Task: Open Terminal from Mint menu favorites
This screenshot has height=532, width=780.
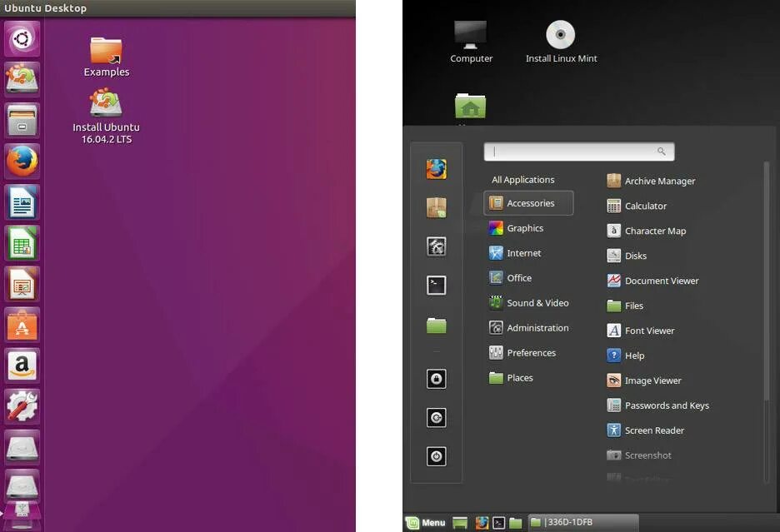Action: 437,286
